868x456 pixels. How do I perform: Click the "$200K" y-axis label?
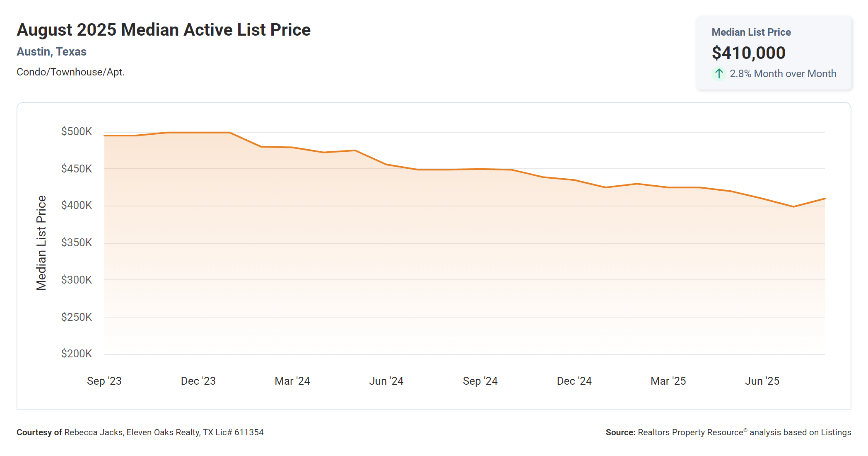point(77,354)
